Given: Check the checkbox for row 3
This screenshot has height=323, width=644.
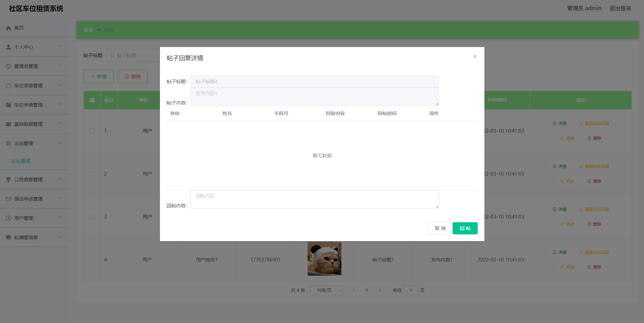Looking at the screenshot, I should (x=92, y=217).
